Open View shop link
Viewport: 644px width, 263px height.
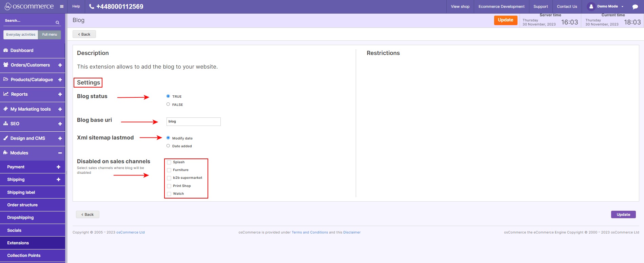click(460, 6)
